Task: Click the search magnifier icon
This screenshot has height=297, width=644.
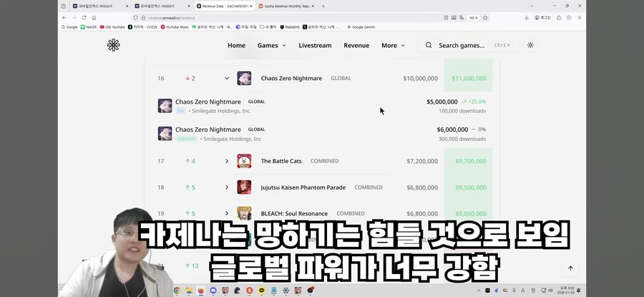Action: (429, 45)
